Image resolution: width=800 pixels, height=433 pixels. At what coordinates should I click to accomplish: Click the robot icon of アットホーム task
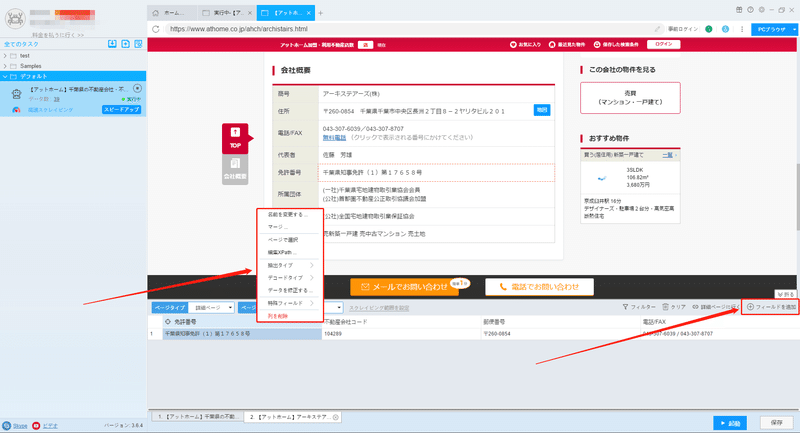16,94
